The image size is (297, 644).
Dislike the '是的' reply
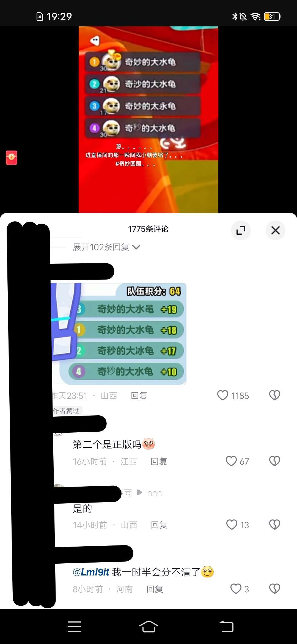[x=274, y=525]
